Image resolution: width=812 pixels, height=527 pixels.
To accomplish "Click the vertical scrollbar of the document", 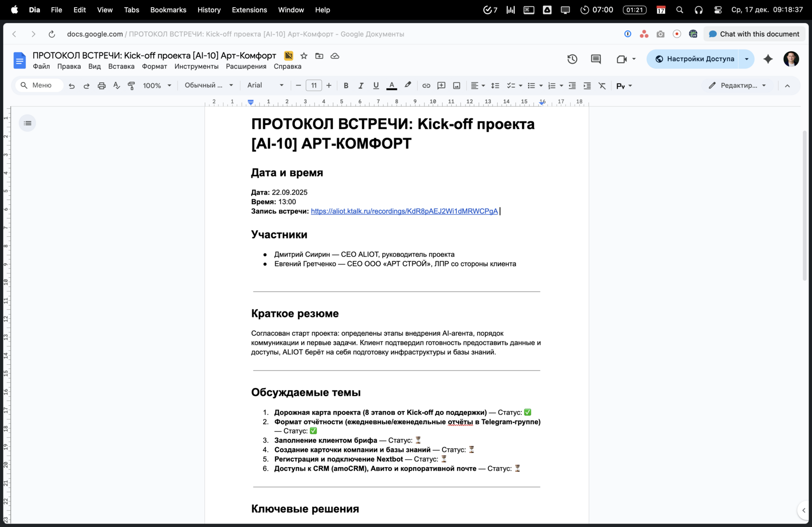I will [x=804, y=205].
